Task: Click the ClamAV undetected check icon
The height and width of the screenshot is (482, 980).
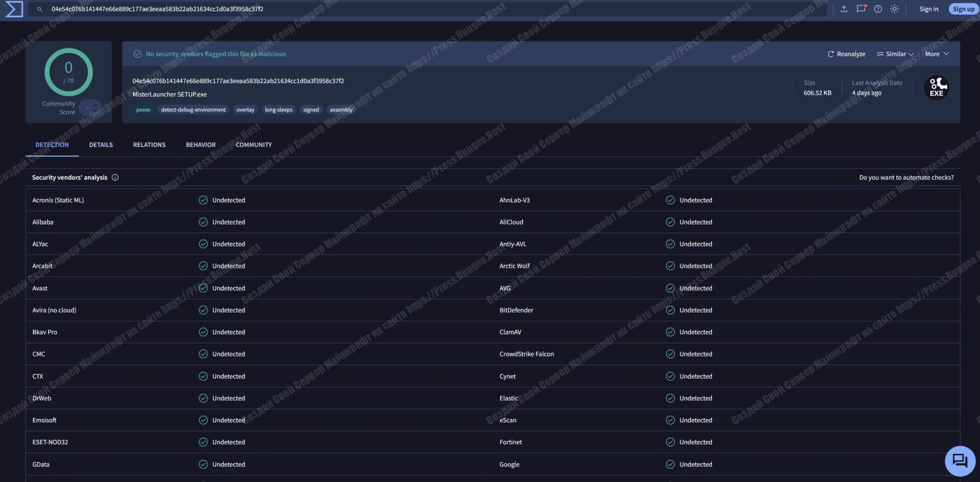Action: pos(670,332)
